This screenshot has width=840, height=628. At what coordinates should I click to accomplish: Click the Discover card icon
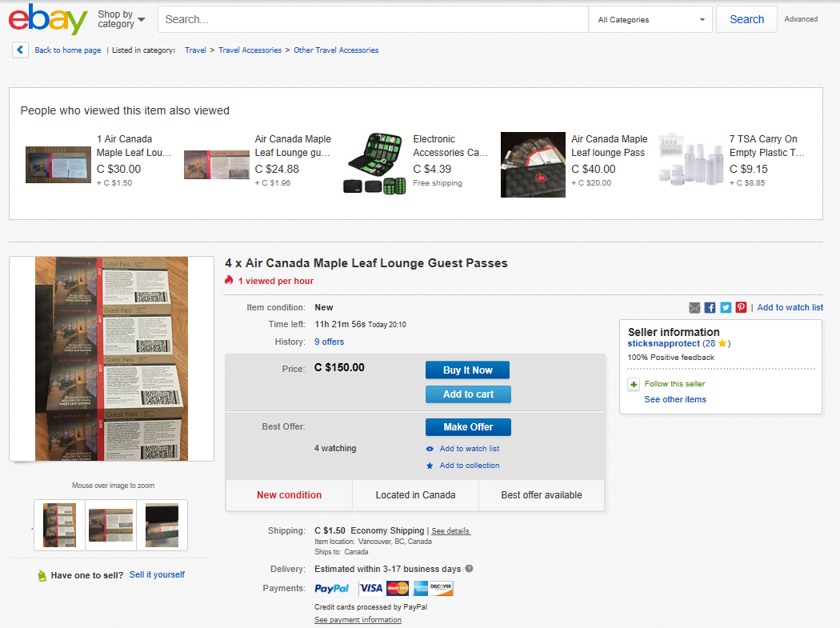tap(441, 588)
